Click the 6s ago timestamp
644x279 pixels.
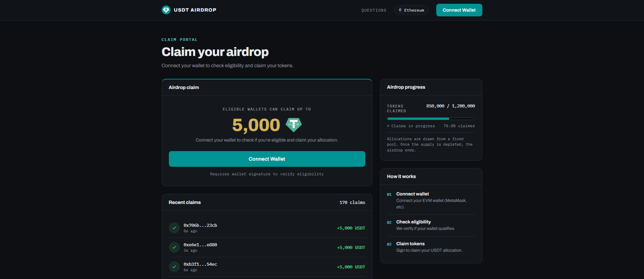pos(190,270)
